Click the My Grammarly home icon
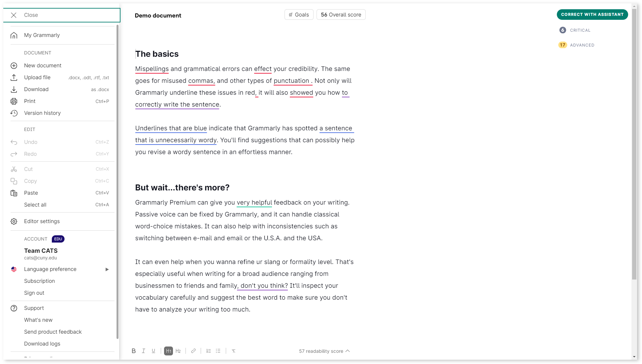Image resolution: width=642 pixels, height=364 pixels. 14,35
